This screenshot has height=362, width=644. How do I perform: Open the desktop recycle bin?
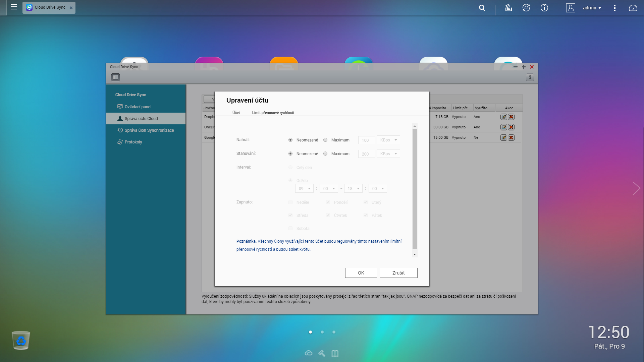[21, 340]
